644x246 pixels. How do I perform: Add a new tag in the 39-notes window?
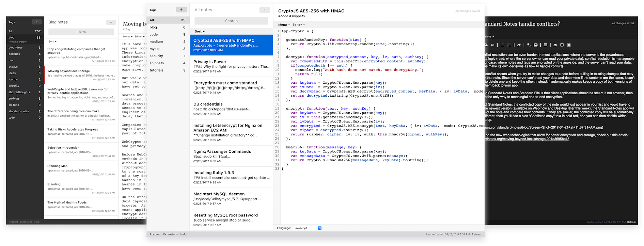181,10
